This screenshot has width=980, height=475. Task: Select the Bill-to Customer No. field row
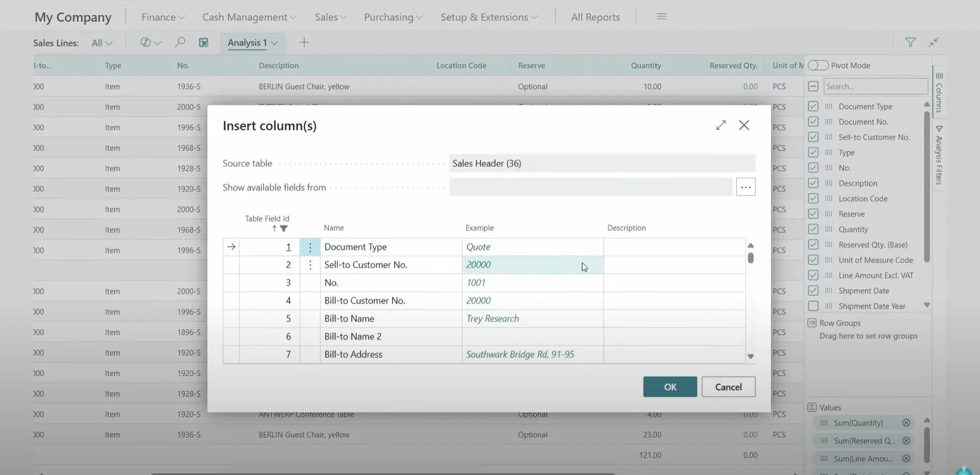coord(484,300)
